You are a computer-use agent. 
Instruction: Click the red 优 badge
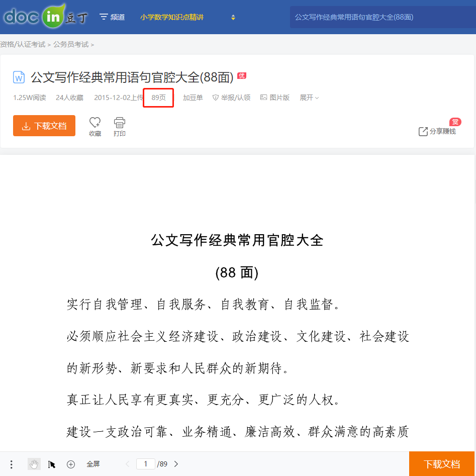242,75
